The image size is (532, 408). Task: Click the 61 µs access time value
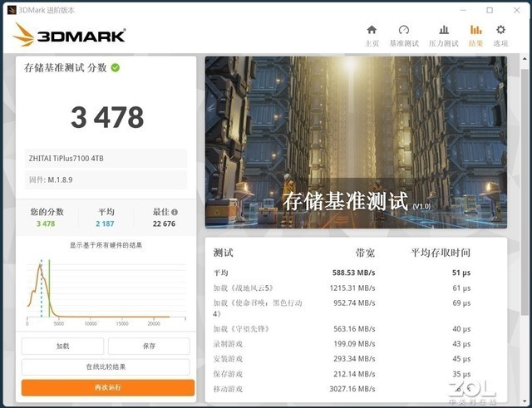click(x=461, y=288)
